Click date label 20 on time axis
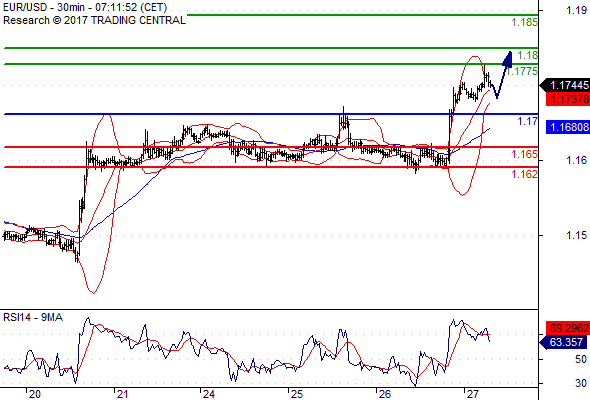Screen dimensions: 590x400 pos(34,394)
